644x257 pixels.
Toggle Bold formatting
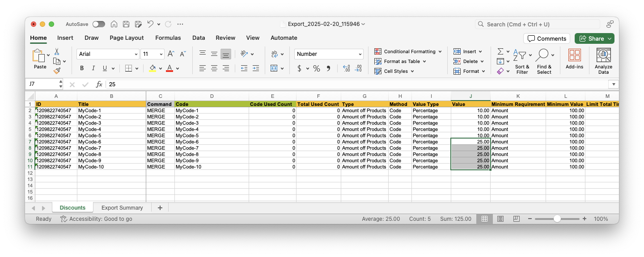(x=82, y=68)
